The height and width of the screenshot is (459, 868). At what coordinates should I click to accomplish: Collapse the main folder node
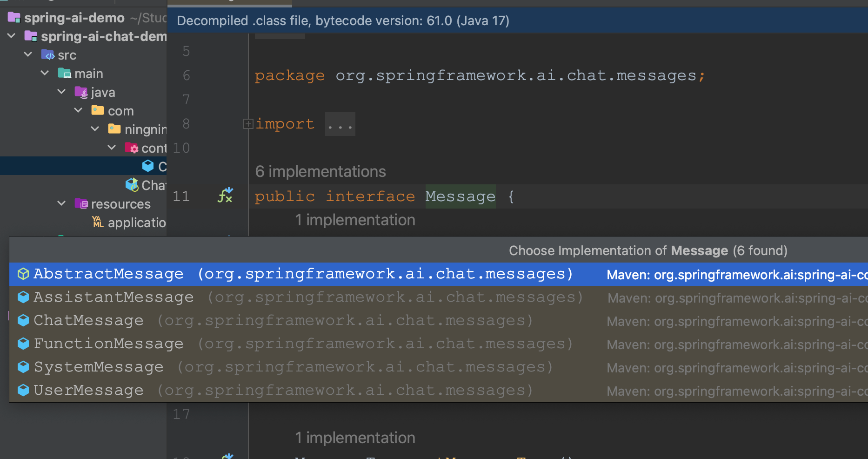[45, 73]
